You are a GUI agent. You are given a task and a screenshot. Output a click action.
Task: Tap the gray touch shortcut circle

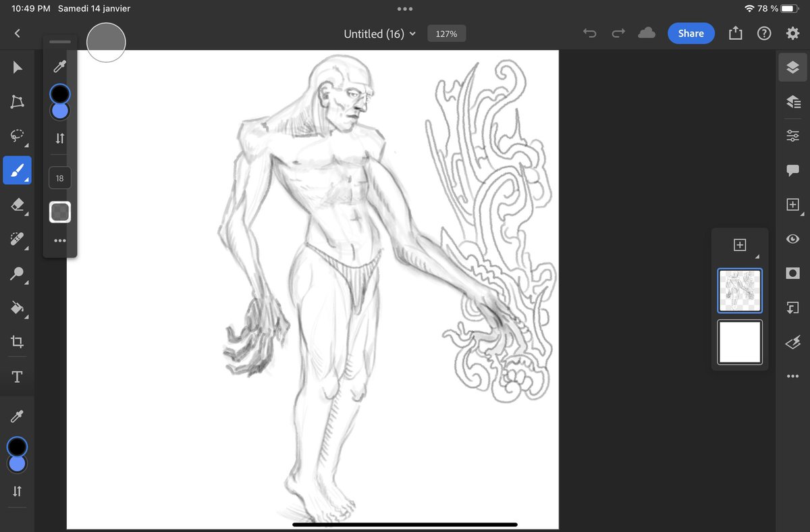[x=106, y=42]
